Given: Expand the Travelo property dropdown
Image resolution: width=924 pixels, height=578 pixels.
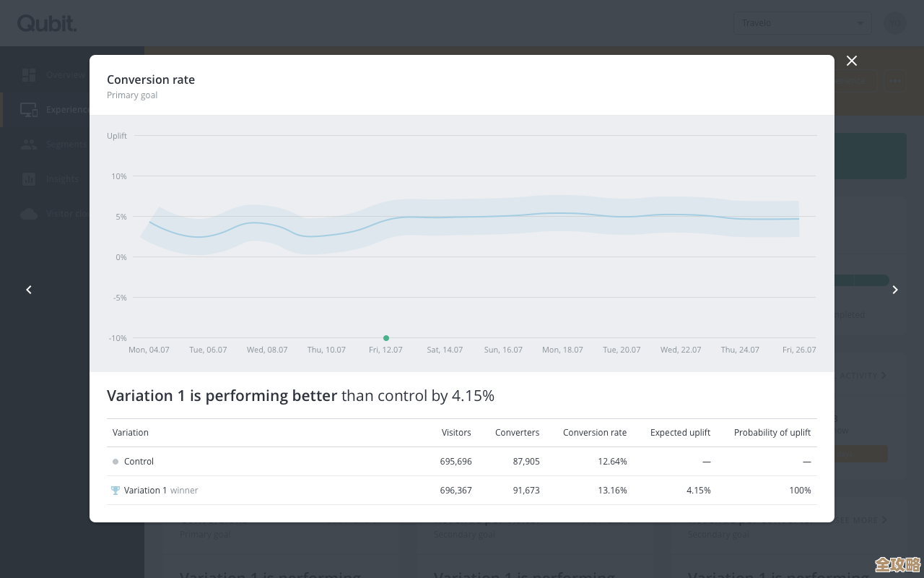Looking at the screenshot, I should click(x=802, y=23).
